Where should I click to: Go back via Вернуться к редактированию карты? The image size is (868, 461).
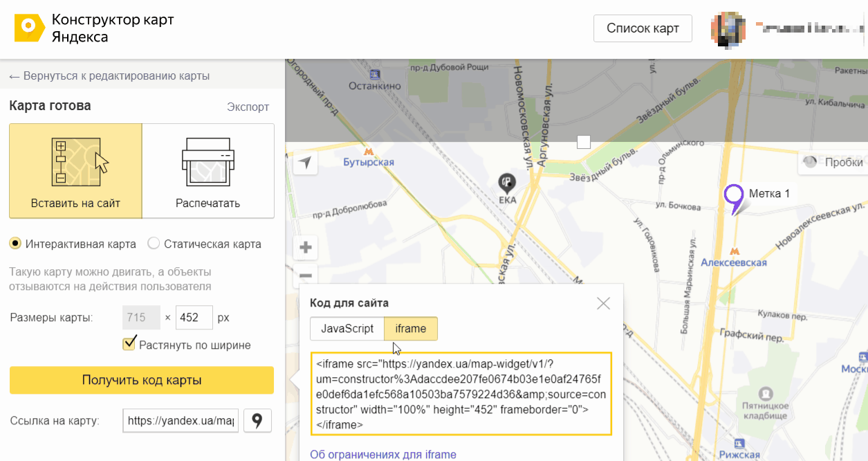click(109, 76)
